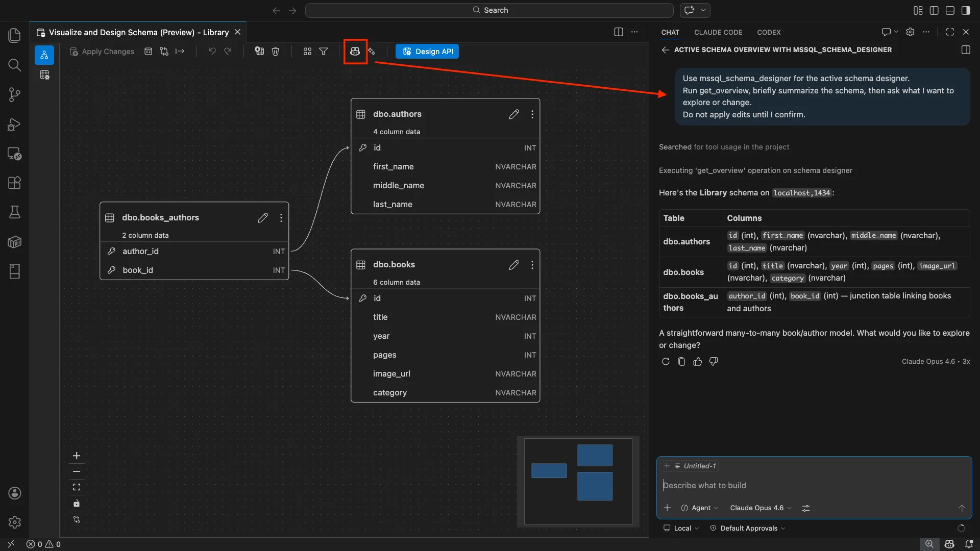The image size is (980, 551).
Task: Give a thumbs up to Claude's response
Action: point(698,361)
